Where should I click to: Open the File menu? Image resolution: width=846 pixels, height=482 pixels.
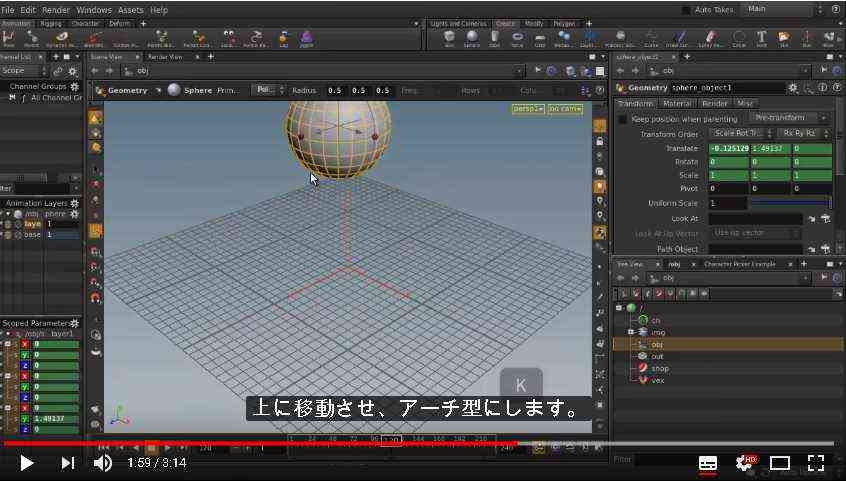8,10
